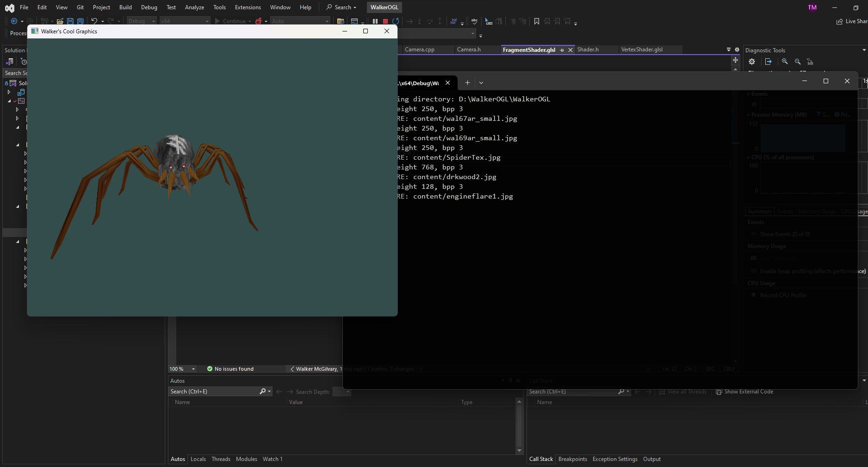This screenshot has height=467, width=868.
Task: Close the Debug terminal tab
Action: (x=447, y=82)
